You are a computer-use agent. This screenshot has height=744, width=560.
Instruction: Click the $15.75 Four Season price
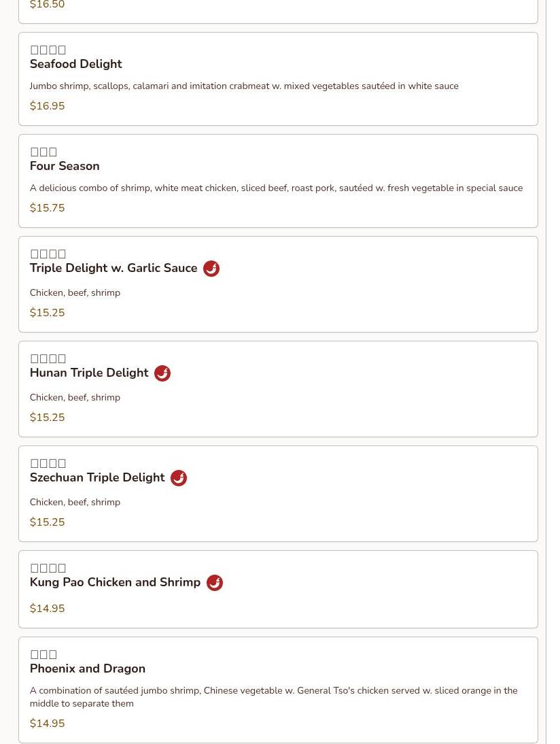[x=47, y=208]
